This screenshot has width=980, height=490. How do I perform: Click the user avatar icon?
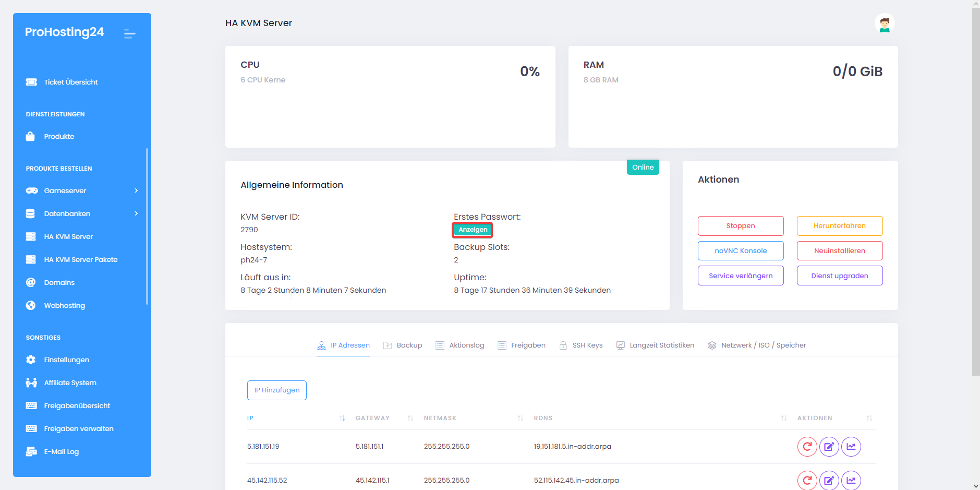click(885, 23)
